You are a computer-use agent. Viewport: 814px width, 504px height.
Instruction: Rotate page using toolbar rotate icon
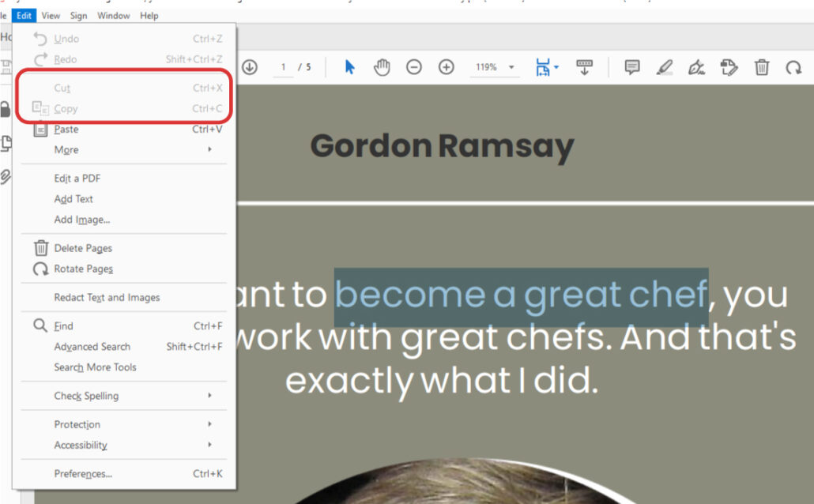(x=793, y=67)
